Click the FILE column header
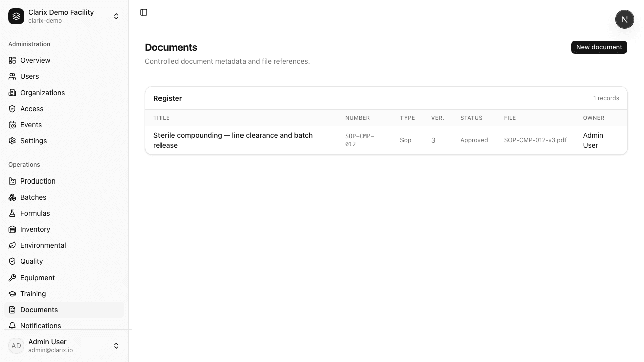Screen dimensions: 644x362 click(x=510, y=118)
